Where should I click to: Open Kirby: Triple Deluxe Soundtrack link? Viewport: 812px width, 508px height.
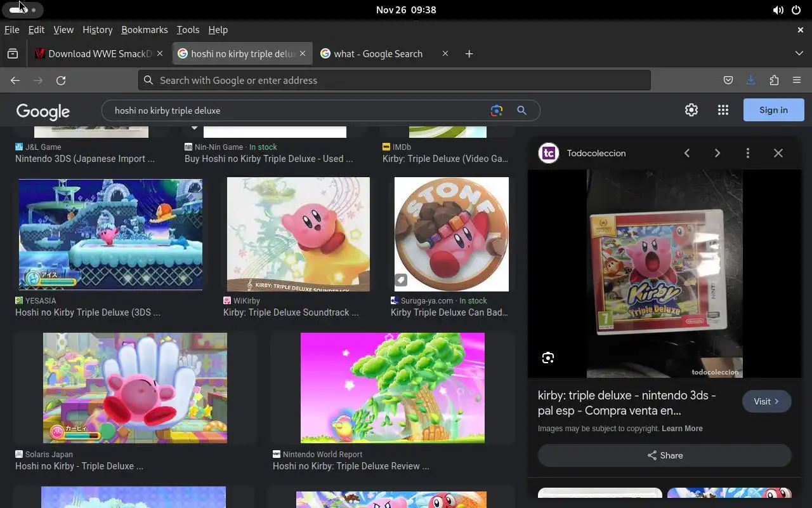pos(291,312)
